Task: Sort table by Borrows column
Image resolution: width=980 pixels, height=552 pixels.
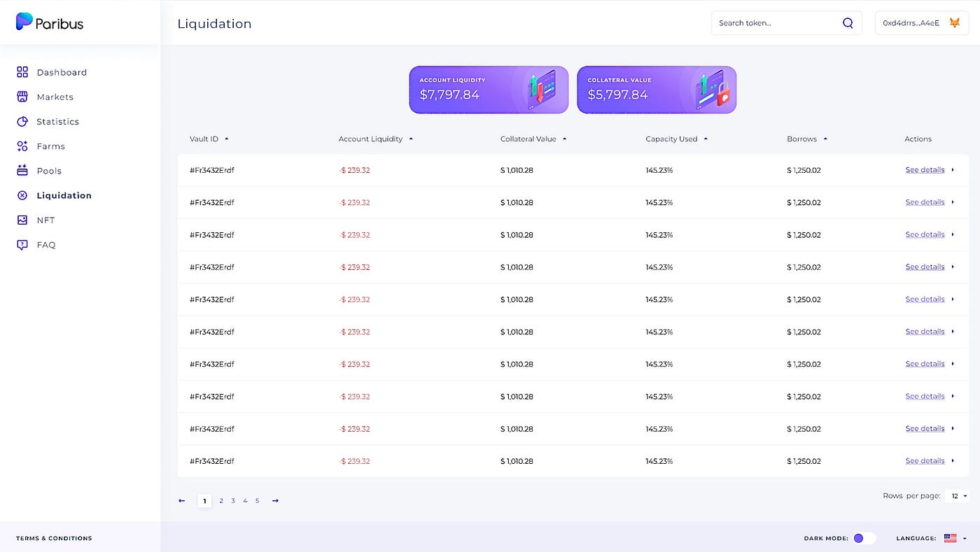Action: [x=807, y=139]
